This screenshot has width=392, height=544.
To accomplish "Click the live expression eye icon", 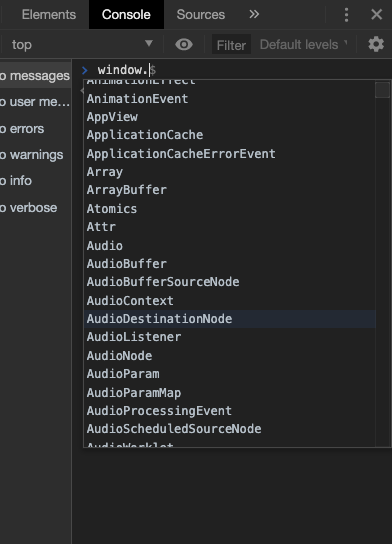I will point(184,44).
